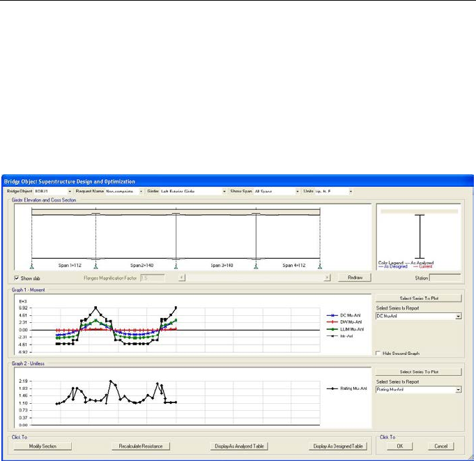
Task: Open the Girder selection dropdown
Action: coord(224,192)
